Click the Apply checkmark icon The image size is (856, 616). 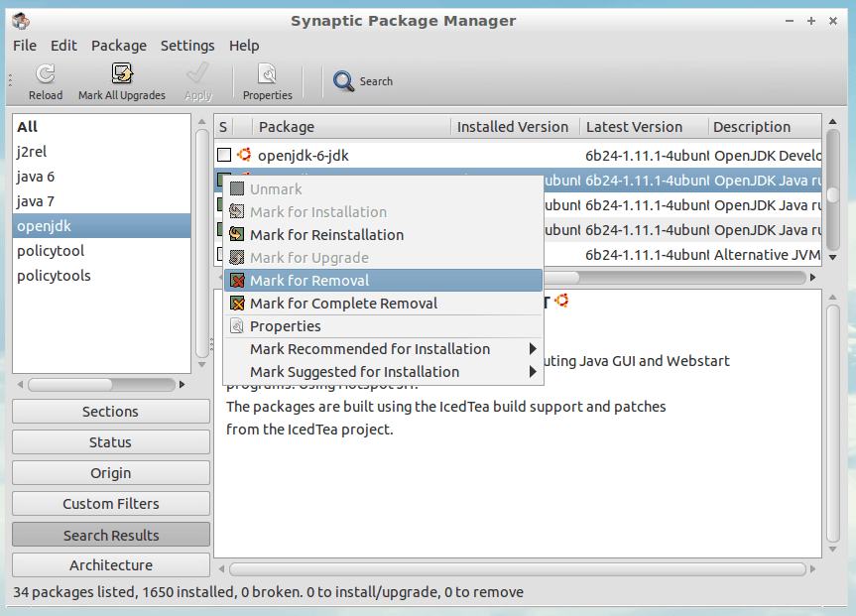pyautogui.click(x=197, y=73)
